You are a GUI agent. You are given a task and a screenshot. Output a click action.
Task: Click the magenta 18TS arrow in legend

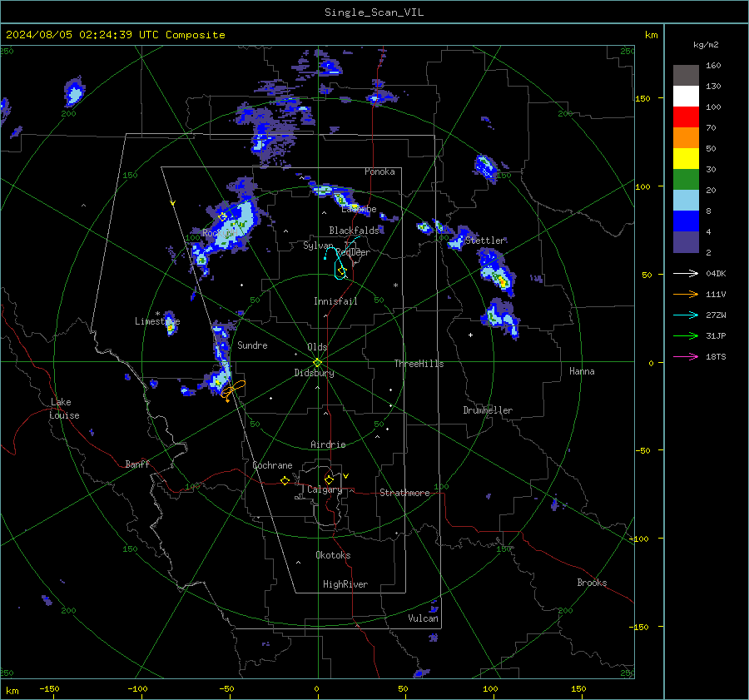click(x=686, y=356)
